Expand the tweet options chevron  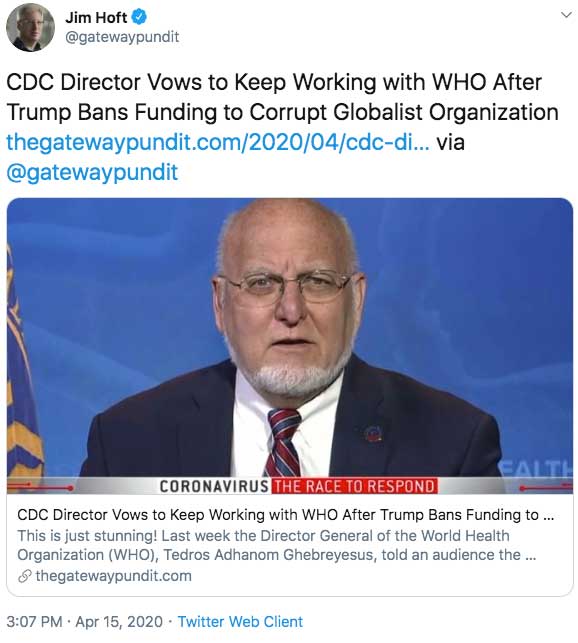tap(566, 15)
